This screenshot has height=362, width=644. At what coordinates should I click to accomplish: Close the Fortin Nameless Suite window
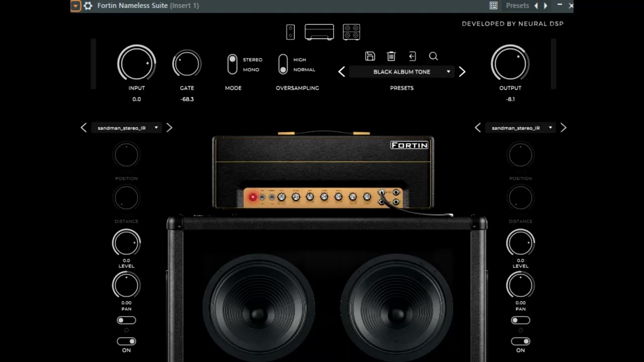(x=571, y=6)
